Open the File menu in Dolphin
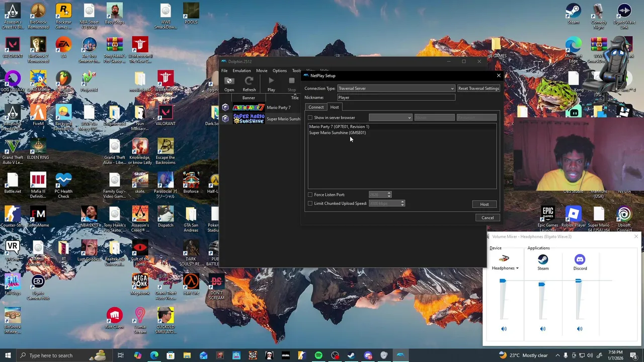Screen dimensions: 644x362 point(224,70)
